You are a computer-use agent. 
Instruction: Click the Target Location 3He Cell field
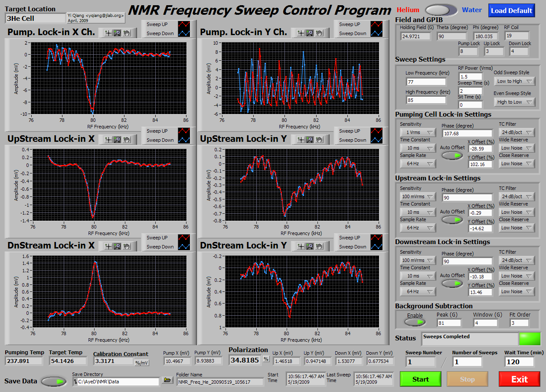[x=35, y=18]
